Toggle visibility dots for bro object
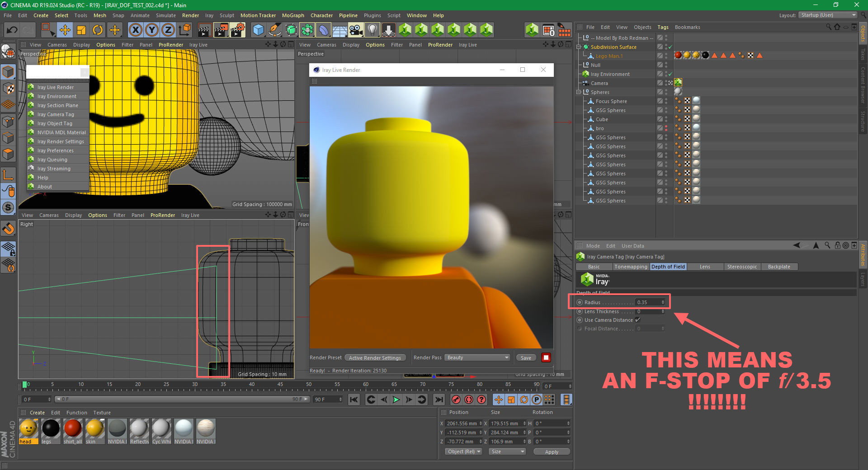 click(x=666, y=128)
